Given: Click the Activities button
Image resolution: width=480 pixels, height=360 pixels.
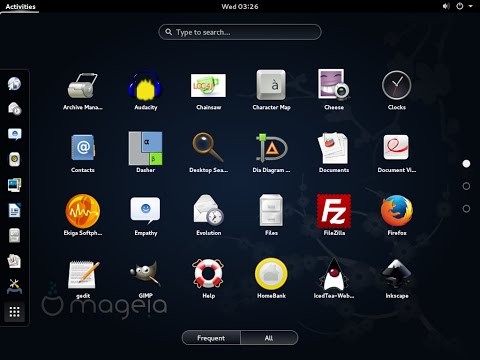Looking at the screenshot, I should coord(20,6).
